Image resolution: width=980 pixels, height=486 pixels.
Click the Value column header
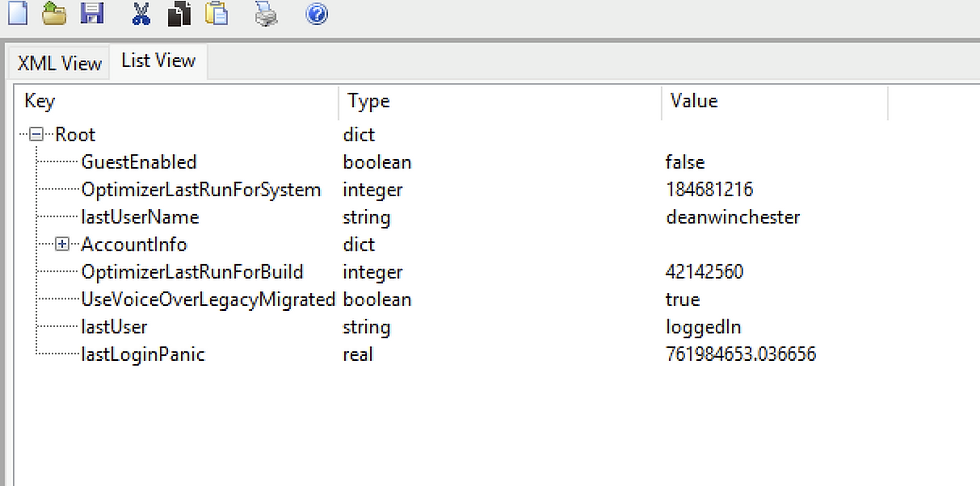pos(775,101)
